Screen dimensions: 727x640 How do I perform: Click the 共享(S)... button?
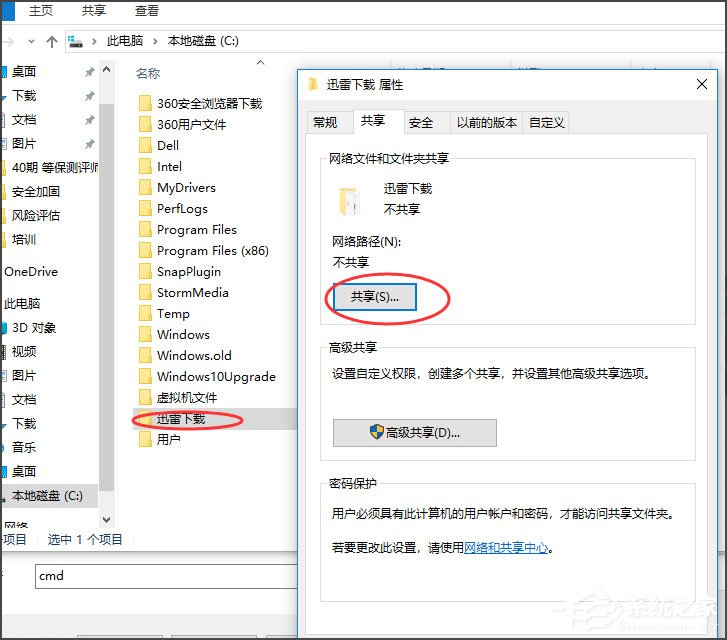click(x=374, y=297)
